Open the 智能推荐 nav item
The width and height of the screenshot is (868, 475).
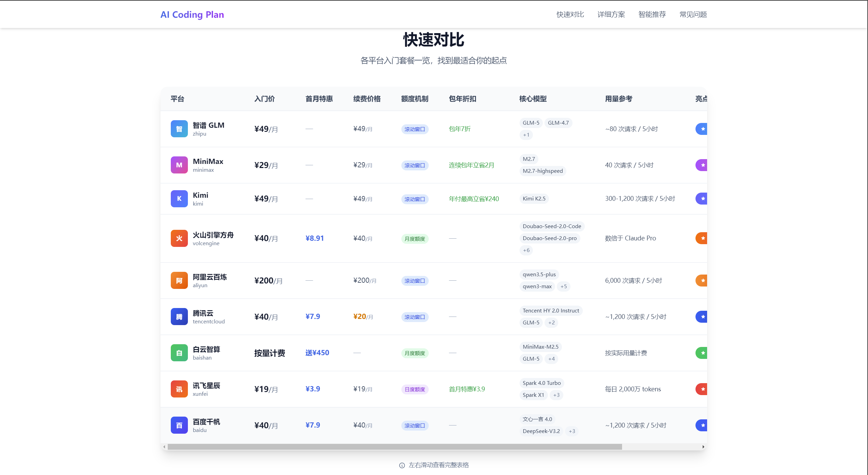(652, 14)
